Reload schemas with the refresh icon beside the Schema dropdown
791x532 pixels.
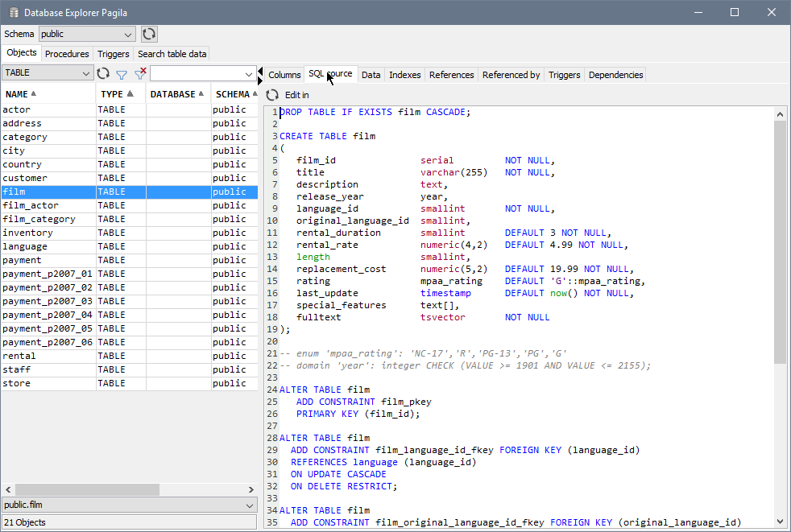pyautogui.click(x=149, y=34)
